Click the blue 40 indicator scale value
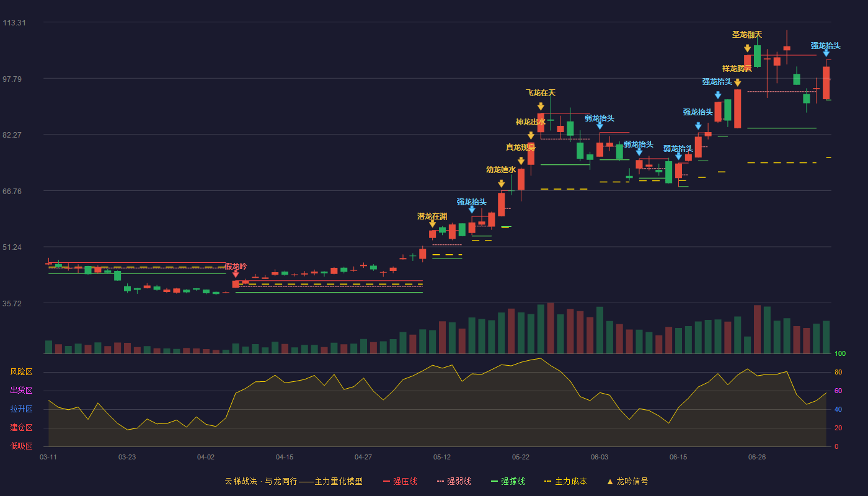The image size is (868, 496). click(x=838, y=409)
